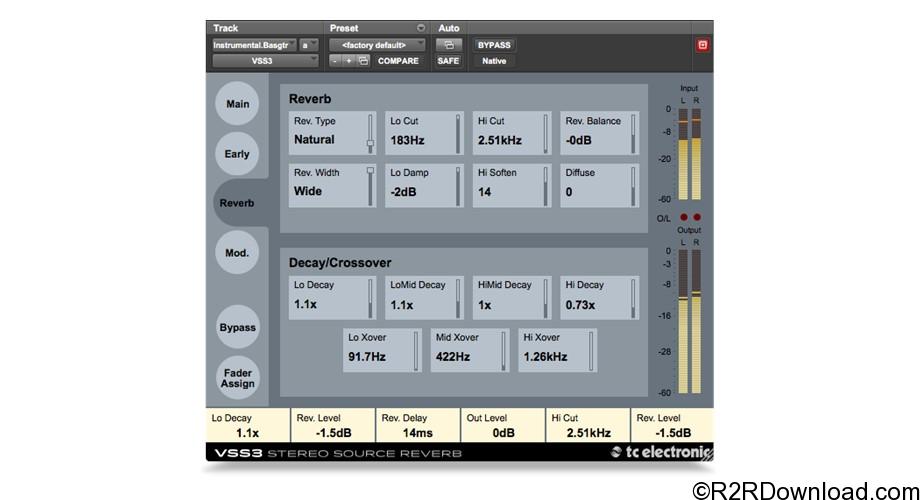Select the Hi Decay 0.73x parameter
The image size is (920, 500).
click(x=600, y=298)
